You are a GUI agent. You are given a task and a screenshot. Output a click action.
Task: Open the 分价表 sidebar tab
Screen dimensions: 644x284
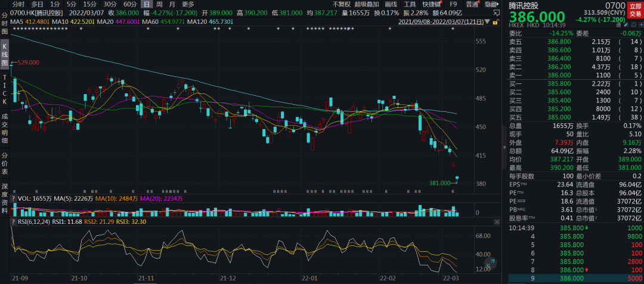[5, 164]
